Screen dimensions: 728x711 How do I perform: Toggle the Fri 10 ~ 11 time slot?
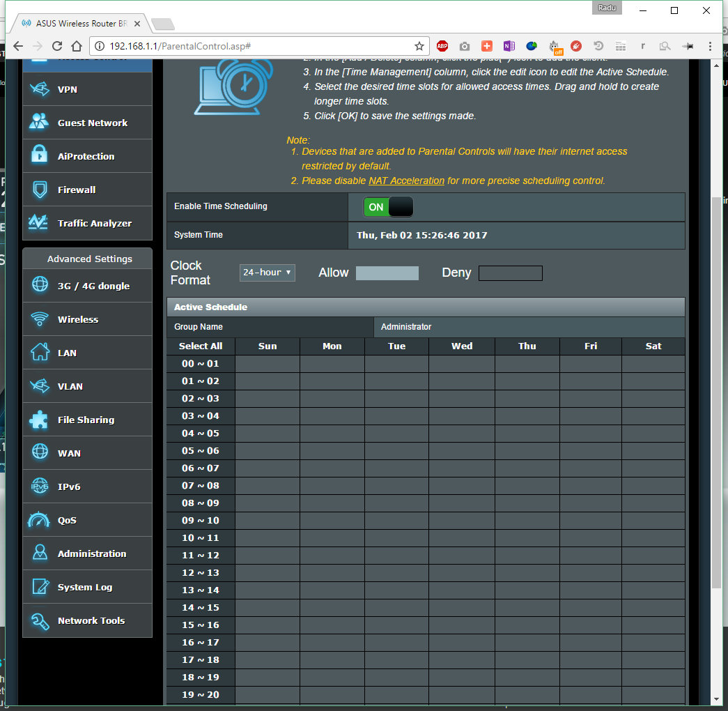590,538
